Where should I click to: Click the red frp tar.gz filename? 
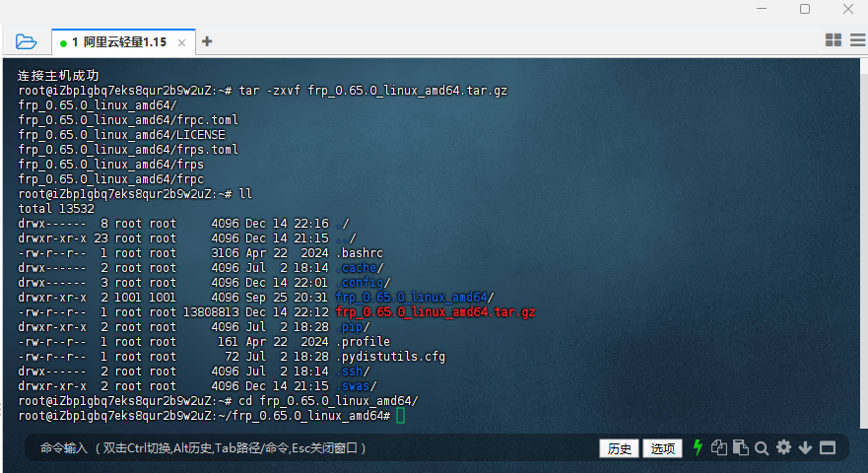435,311
